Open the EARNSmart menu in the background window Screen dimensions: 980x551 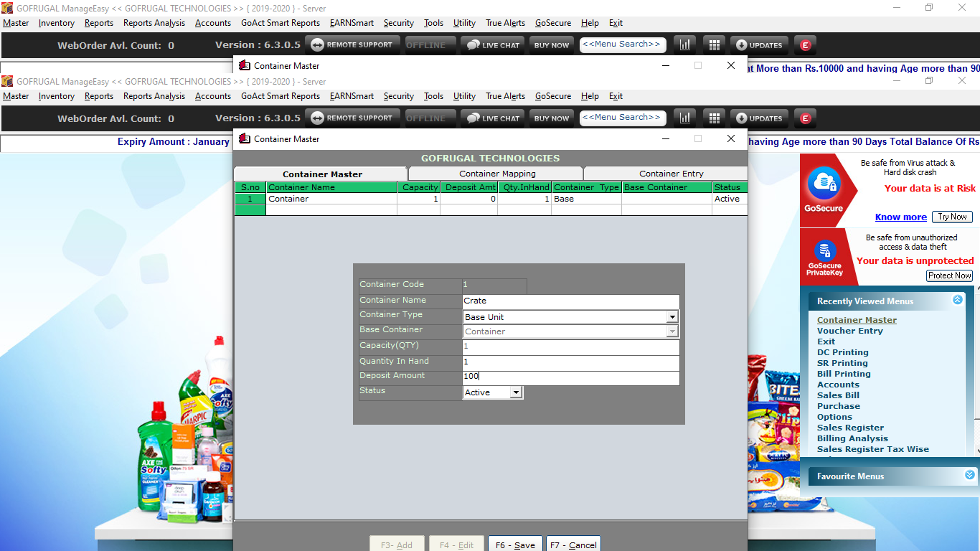352,23
